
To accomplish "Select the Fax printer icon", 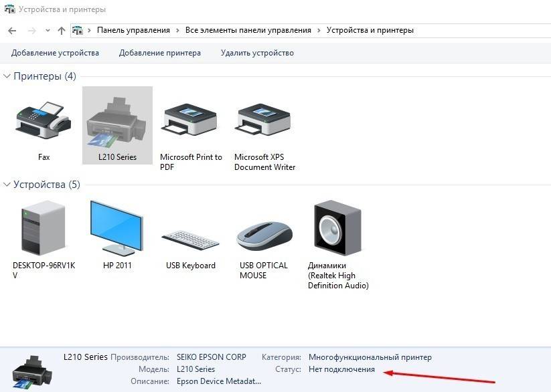I will click(x=44, y=120).
